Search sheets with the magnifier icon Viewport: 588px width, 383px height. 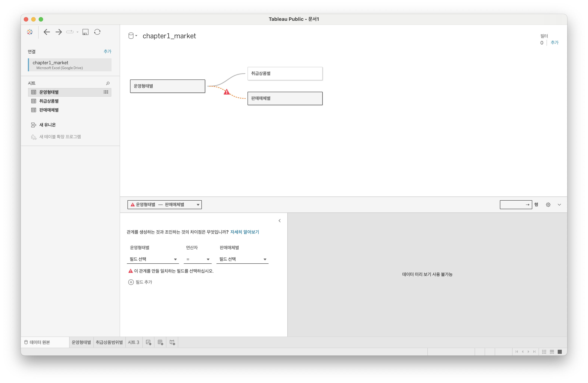coord(108,83)
